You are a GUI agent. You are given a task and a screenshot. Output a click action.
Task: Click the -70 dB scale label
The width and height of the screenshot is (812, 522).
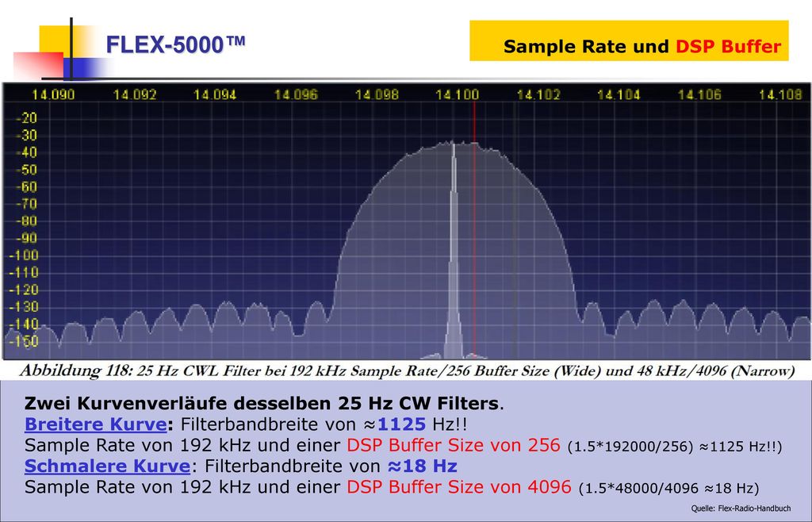coord(26,204)
